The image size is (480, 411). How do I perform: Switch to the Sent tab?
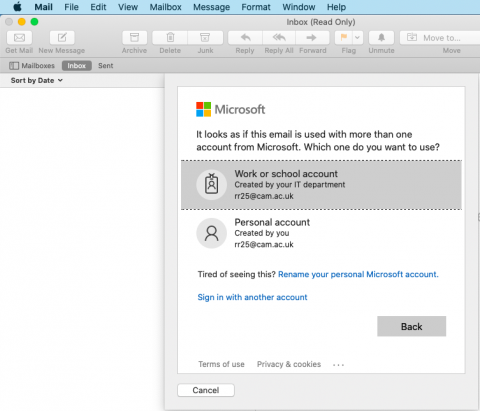click(x=106, y=66)
